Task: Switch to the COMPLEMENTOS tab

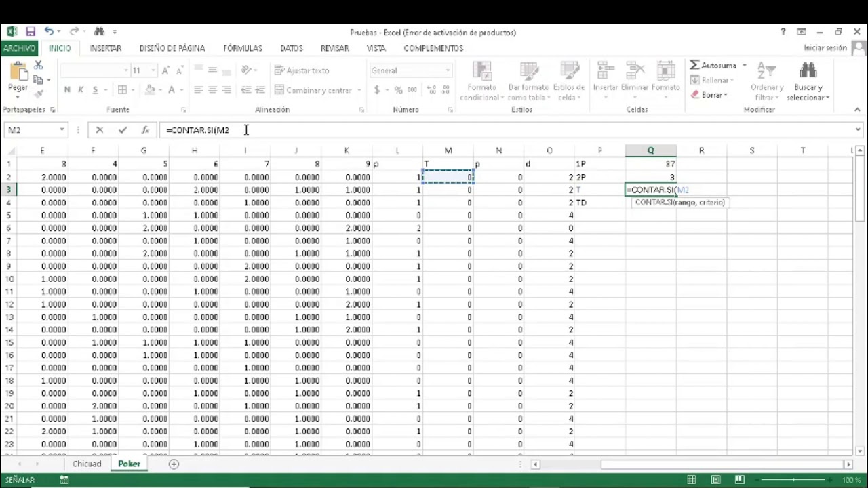Action: point(433,48)
